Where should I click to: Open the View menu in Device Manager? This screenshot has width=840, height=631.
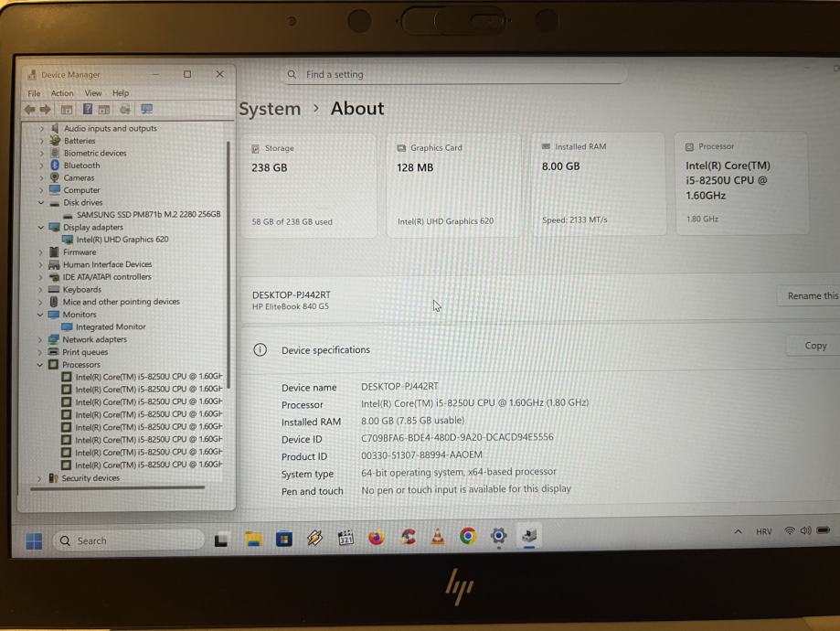click(x=93, y=93)
